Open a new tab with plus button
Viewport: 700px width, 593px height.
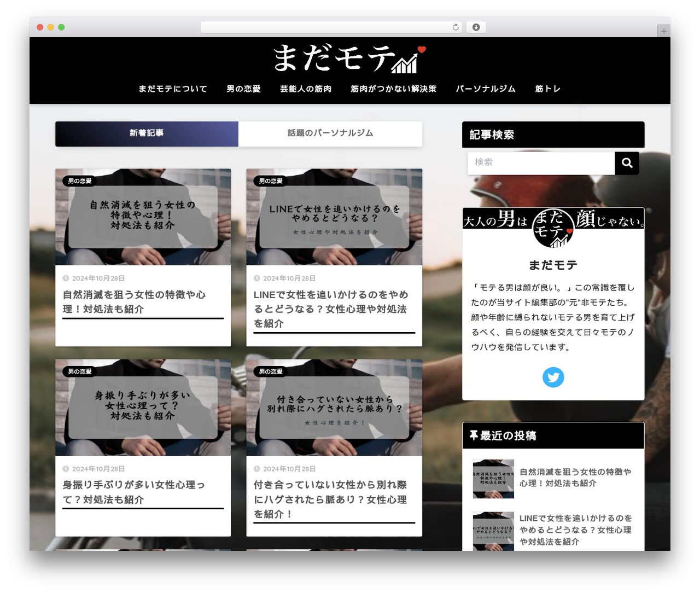click(x=663, y=31)
